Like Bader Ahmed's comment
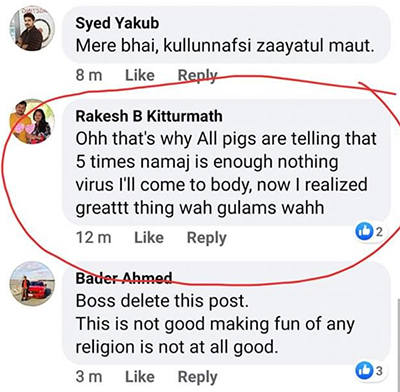The width and height of the screenshot is (400, 392). pyautogui.click(x=140, y=377)
